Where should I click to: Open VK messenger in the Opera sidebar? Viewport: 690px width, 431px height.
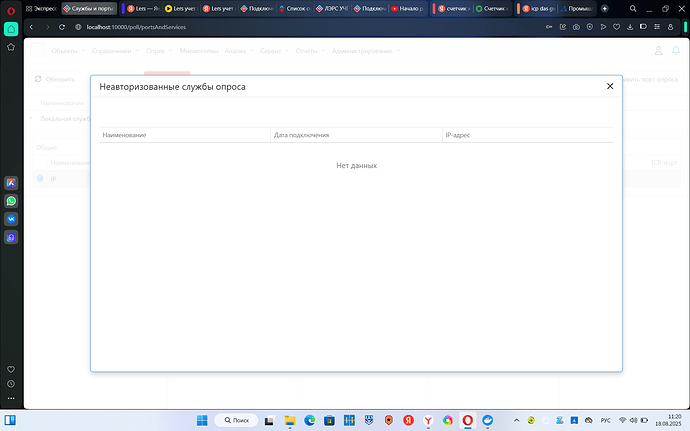11,218
